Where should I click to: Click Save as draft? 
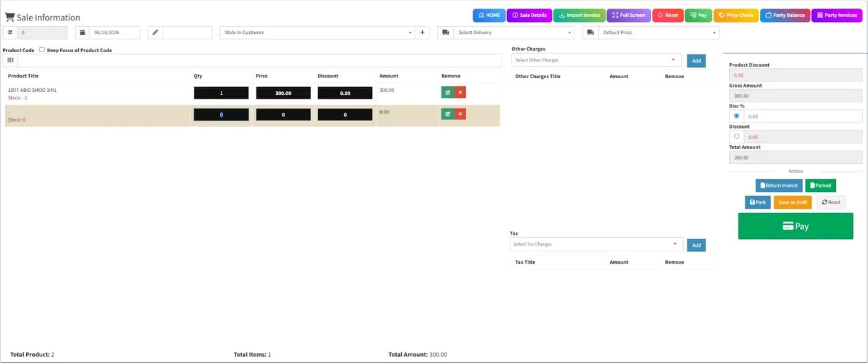(792, 202)
